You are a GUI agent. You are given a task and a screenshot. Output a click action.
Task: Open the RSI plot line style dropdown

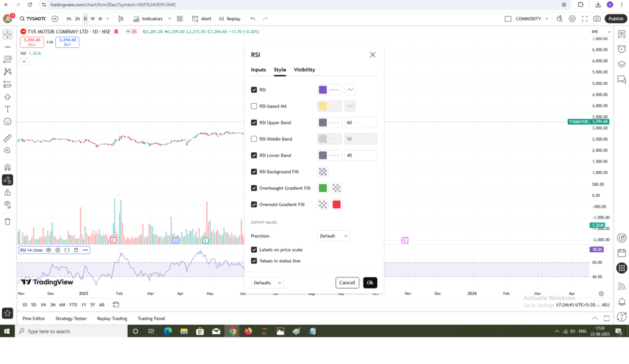[x=350, y=90]
